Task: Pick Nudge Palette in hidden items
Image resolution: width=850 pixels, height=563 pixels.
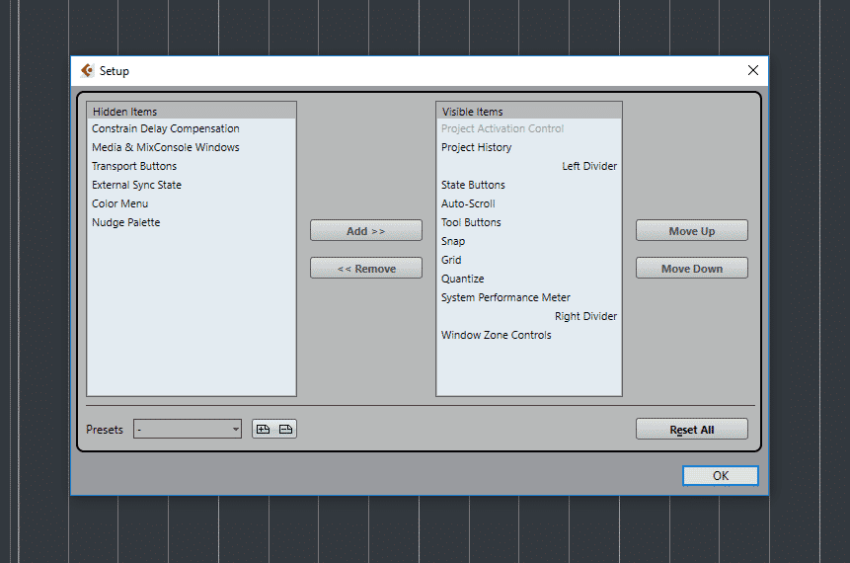Action: pyautogui.click(x=126, y=223)
